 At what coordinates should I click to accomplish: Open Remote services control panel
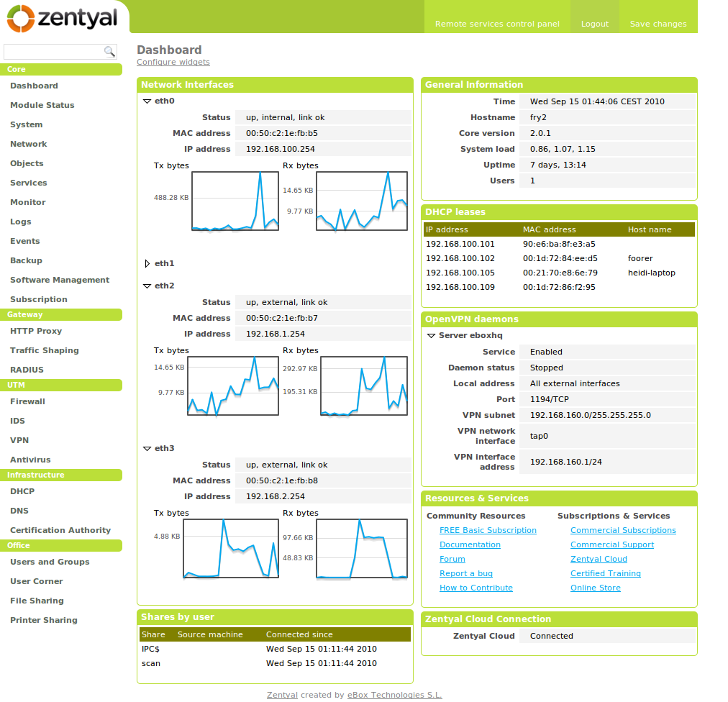click(497, 24)
